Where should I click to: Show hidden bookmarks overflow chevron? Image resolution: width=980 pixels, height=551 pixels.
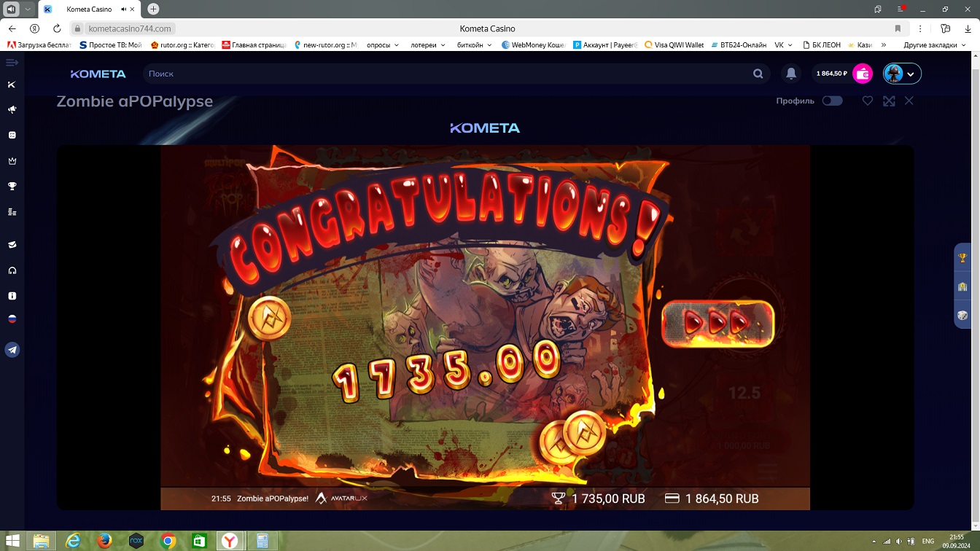tap(884, 45)
